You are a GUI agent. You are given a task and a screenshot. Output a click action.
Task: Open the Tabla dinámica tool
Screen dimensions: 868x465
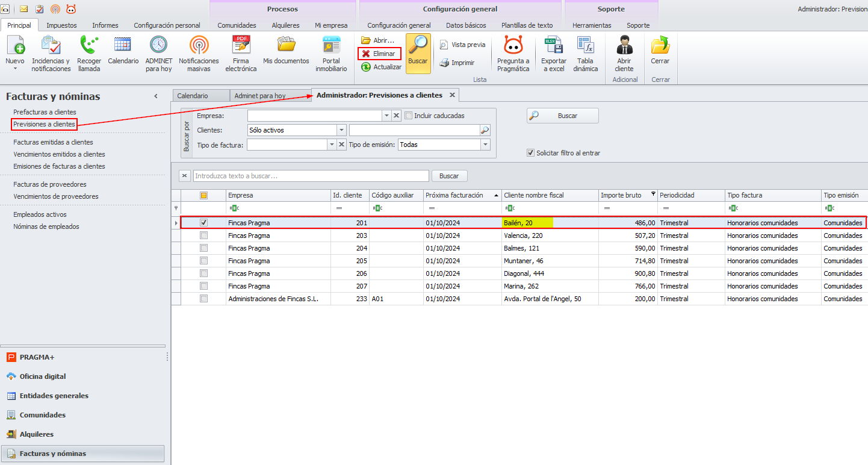[x=586, y=53]
